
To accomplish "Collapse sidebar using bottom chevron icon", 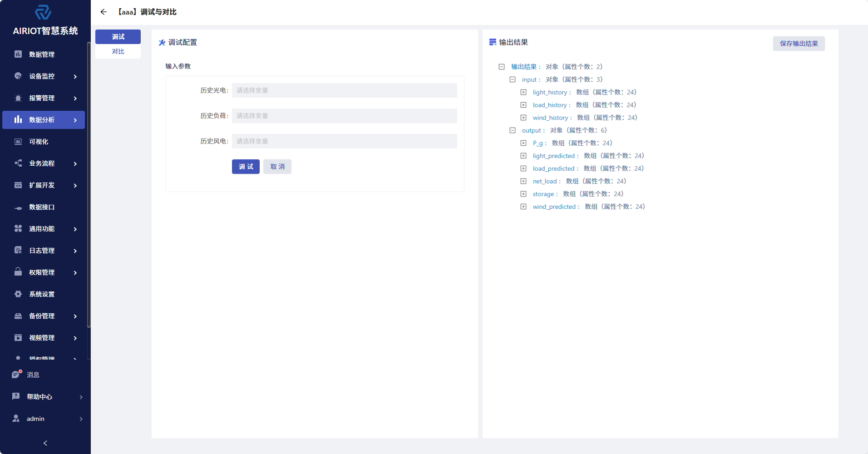I will pos(45,443).
